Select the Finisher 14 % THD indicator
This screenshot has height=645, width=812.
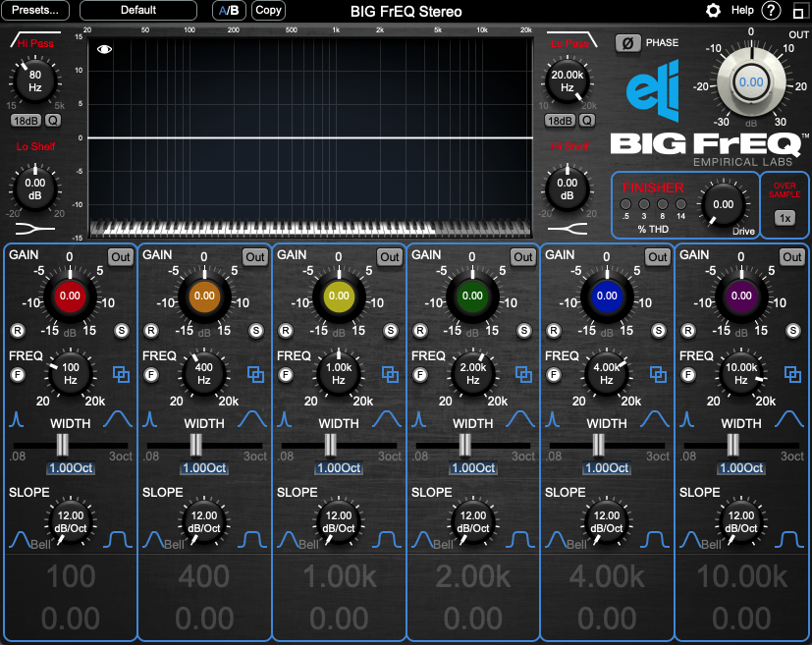[x=681, y=204]
